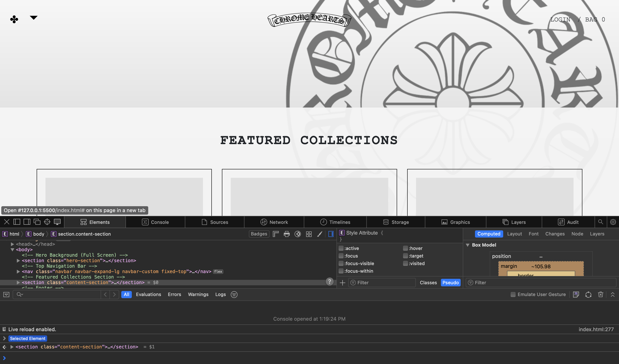Expand the hero-section node

coord(18,260)
